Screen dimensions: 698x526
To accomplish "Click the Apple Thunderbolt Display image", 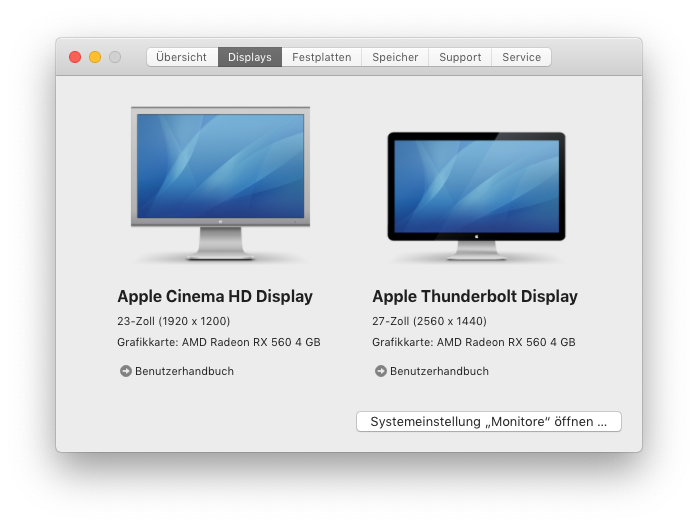I will point(476,196).
